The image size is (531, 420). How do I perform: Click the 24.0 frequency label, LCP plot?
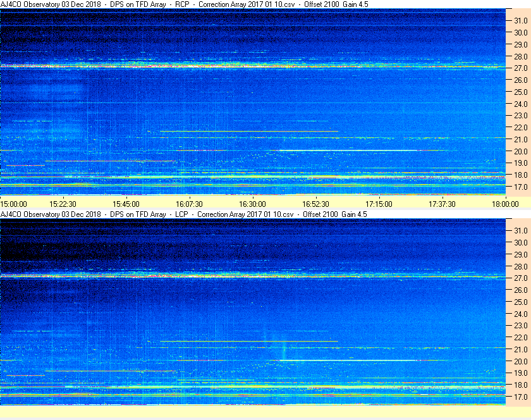[521, 314]
